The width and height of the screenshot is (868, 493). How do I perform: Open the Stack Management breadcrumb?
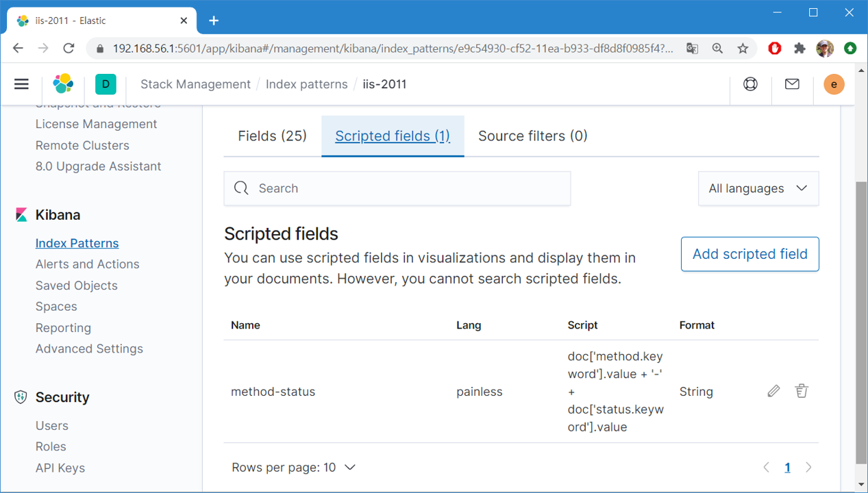click(x=195, y=84)
